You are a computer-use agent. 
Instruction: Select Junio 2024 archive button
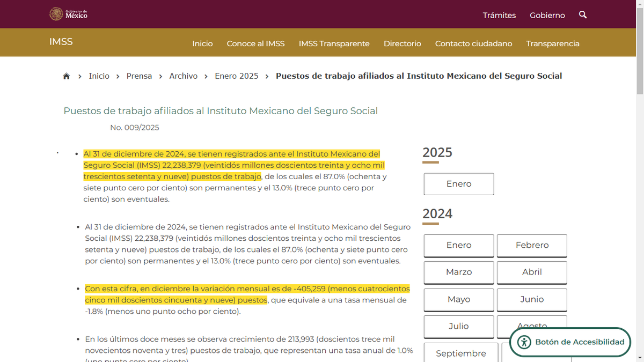532,300
